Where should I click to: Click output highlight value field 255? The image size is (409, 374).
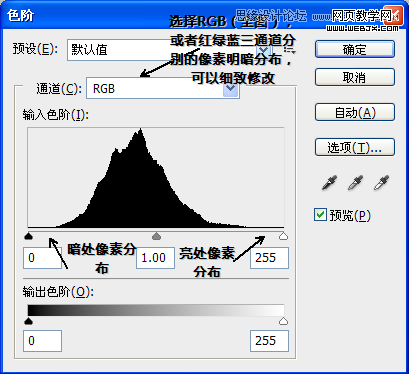point(269,341)
